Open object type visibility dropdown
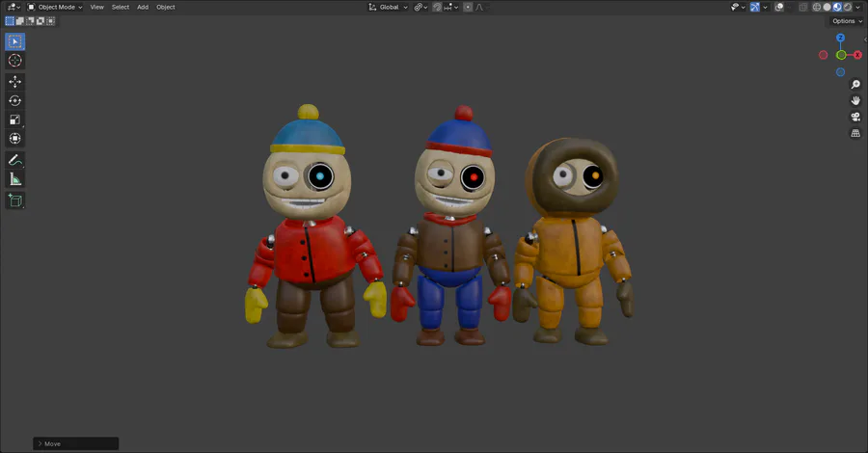This screenshot has height=453, width=868. click(x=739, y=7)
